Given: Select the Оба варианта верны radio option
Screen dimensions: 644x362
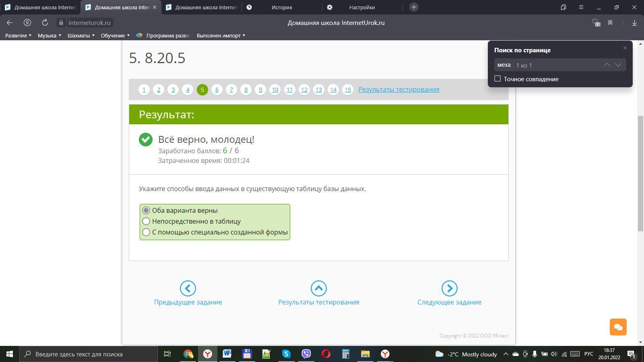Looking at the screenshot, I should click(x=146, y=210).
